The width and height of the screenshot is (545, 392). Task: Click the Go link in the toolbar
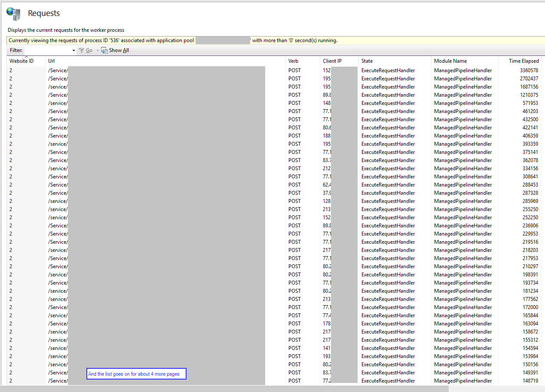click(x=89, y=50)
